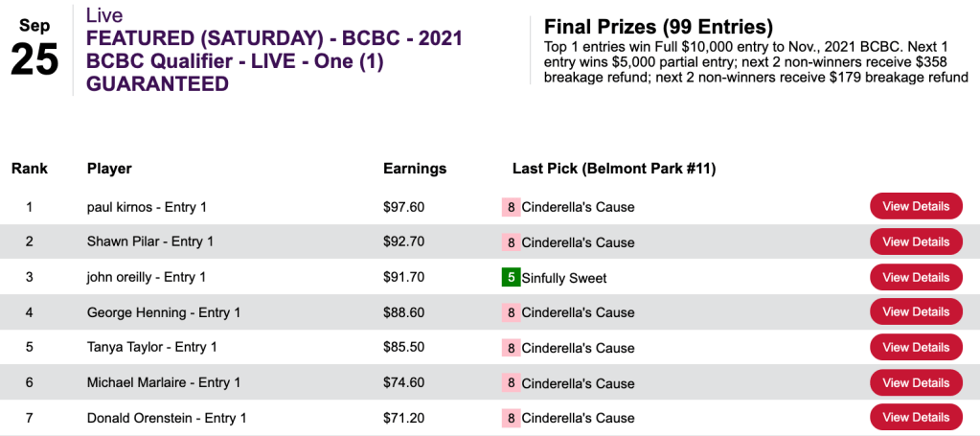Click the Final Prizes (99 Entries) heading

tap(658, 27)
